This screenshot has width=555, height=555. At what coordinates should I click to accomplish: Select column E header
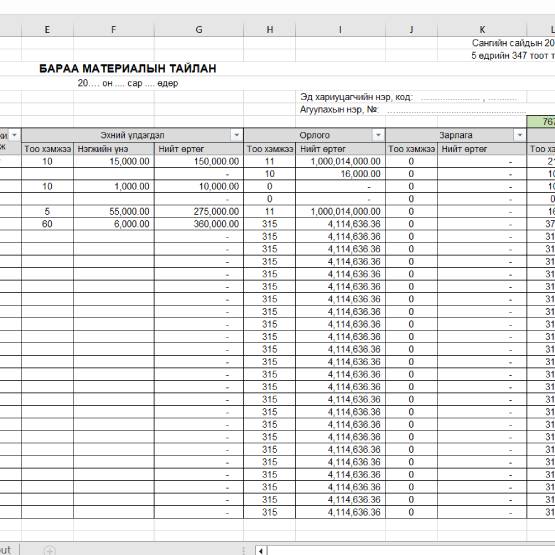[47, 30]
